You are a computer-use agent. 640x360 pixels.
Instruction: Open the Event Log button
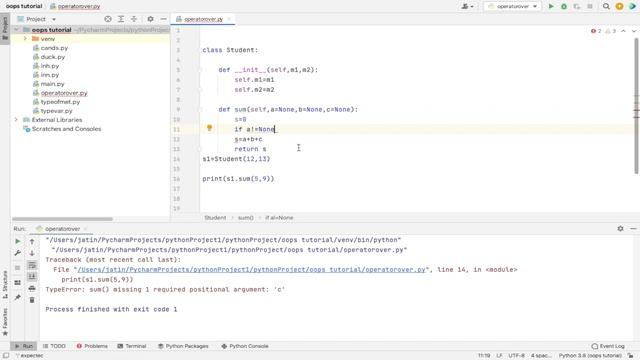[608, 346]
